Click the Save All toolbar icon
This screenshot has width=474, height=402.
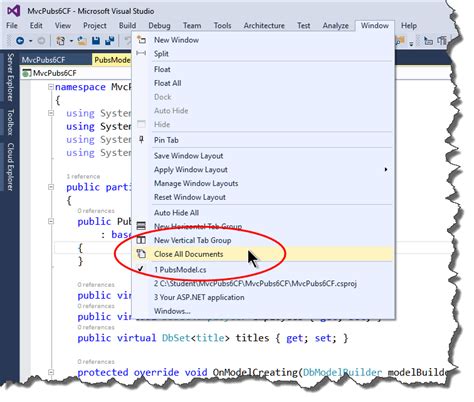tap(110, 41)
